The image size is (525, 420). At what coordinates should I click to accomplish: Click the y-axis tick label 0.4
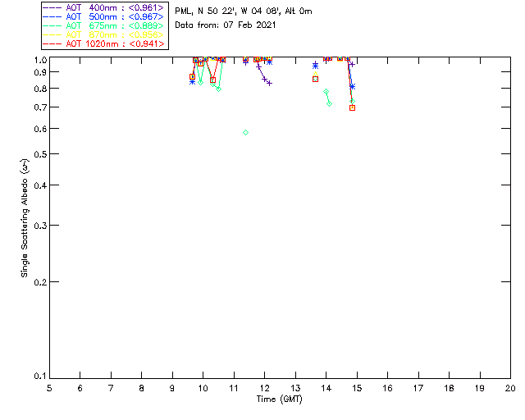click(40, 185)
